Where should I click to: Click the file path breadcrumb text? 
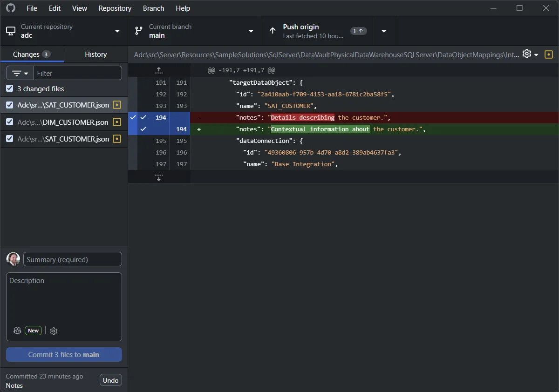coord(326,54)
